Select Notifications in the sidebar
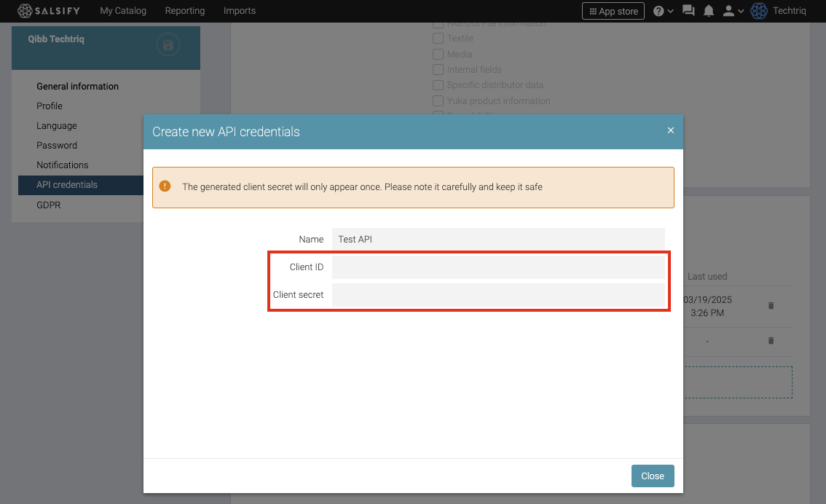 click(63, 165)
